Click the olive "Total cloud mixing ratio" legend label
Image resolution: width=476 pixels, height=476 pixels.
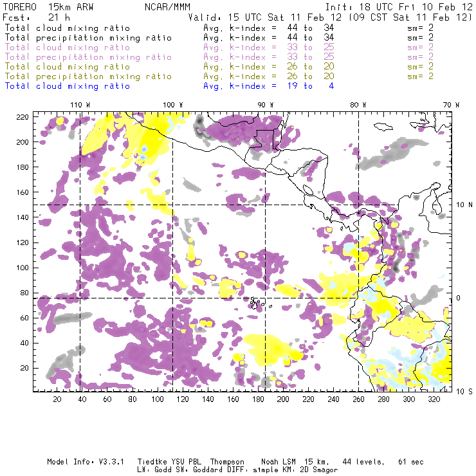click(x=68, y=66)
